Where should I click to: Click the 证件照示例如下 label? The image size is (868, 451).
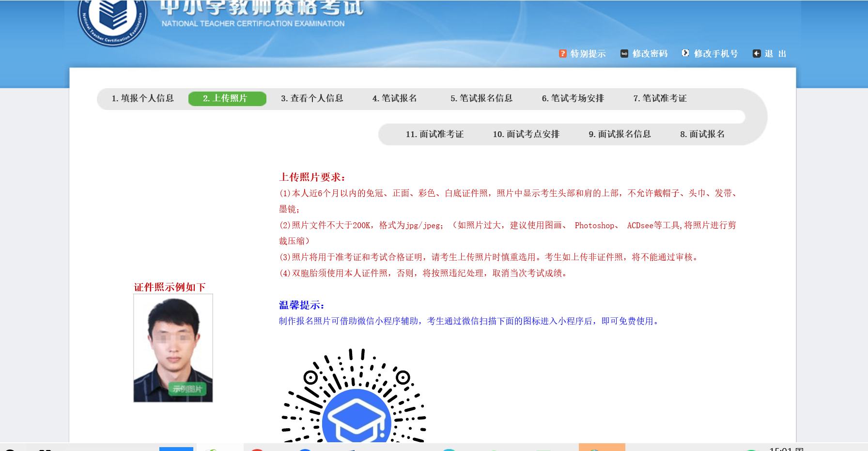(170, 287)
